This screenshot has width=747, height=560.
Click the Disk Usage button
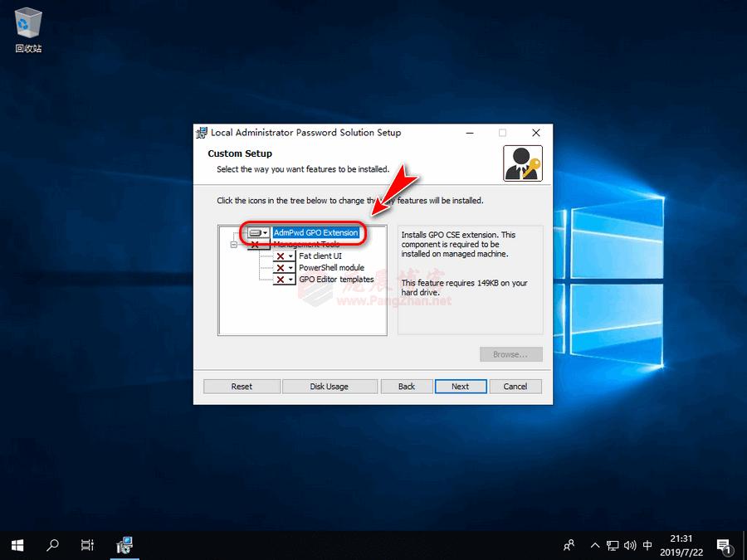330,386
